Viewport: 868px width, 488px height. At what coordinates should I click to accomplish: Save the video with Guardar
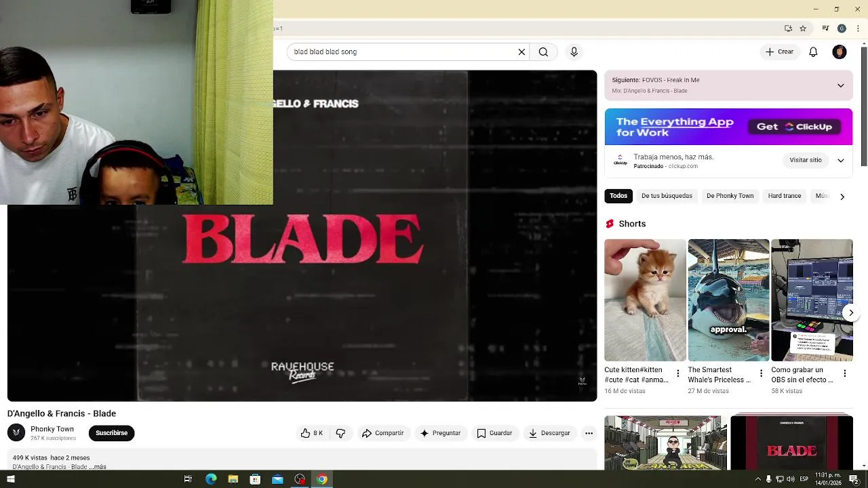pyautogui.click(x=494, y=433)
